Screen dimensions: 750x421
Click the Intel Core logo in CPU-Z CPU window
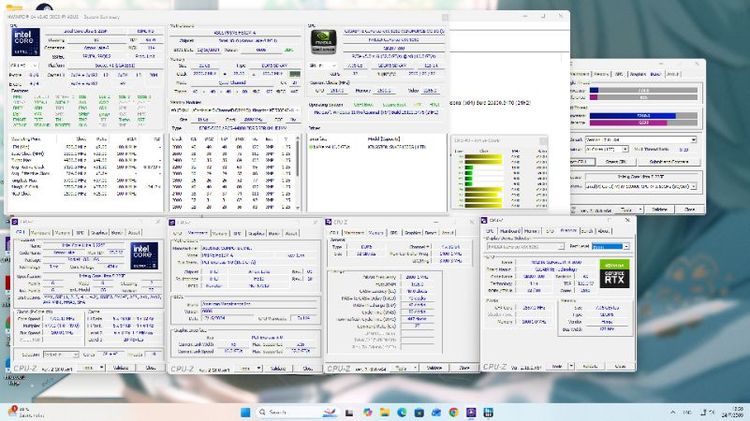144,255
